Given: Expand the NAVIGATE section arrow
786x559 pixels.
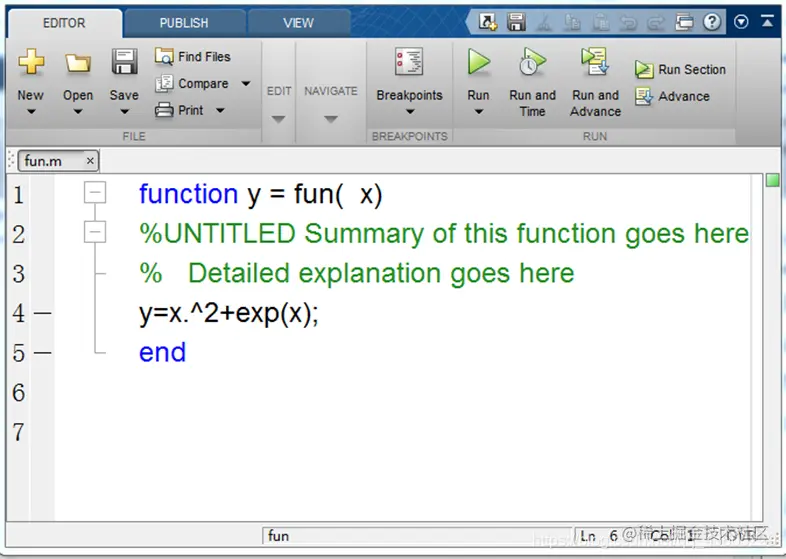Looking at the screenshot, I should pyautogui.click(x=330, y=119).
